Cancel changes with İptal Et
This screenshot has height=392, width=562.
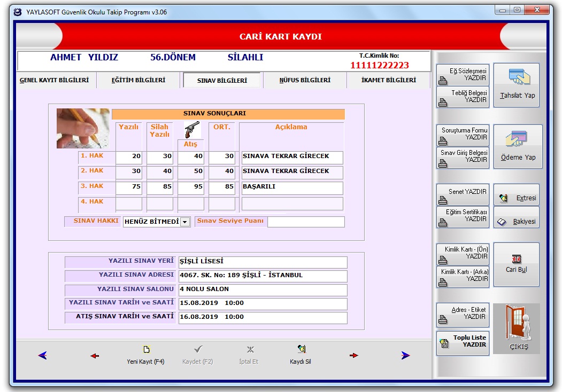pyautogui.click(x=249, y=355)
